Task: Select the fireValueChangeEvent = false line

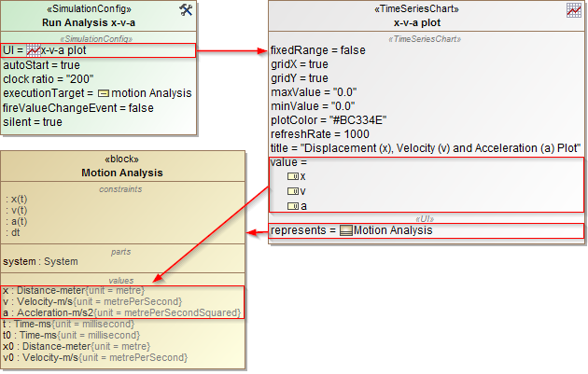Action: 78,107
